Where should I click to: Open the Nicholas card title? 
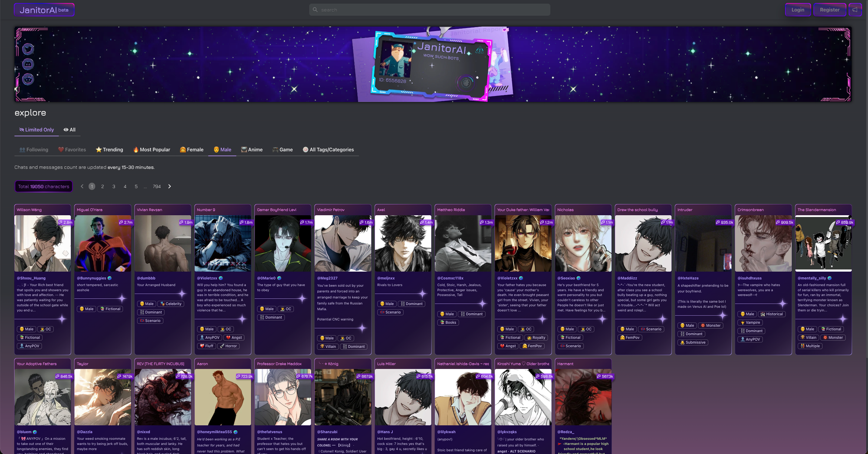565,210
